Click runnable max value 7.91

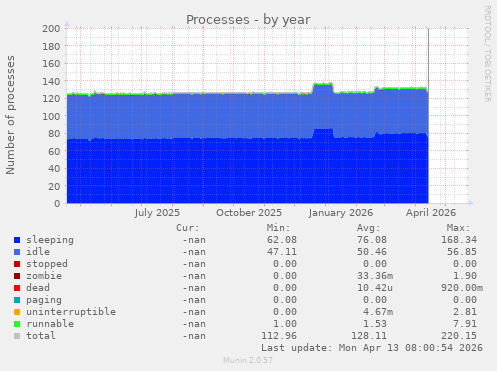[x=465, y=324]
